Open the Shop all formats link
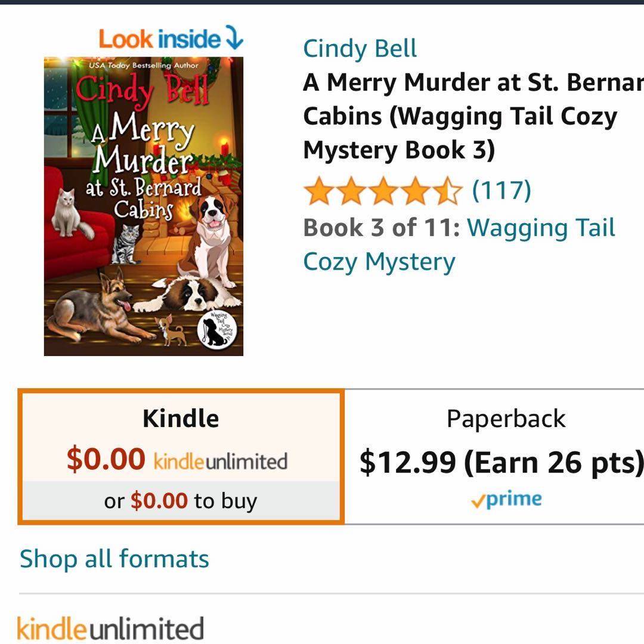Viewport: 644px width, 644px height. [114, 559]
